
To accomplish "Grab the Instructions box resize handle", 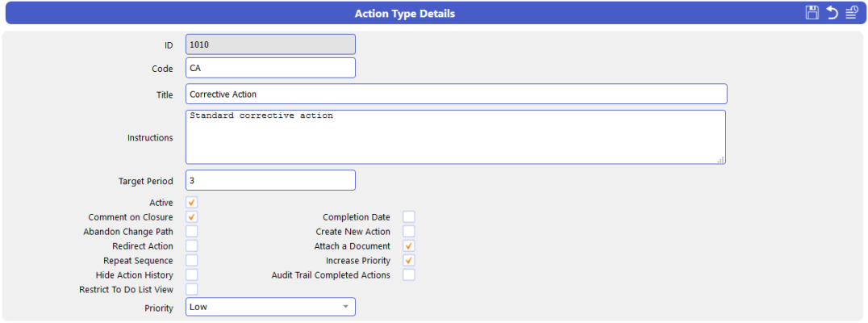I will 720,160.
